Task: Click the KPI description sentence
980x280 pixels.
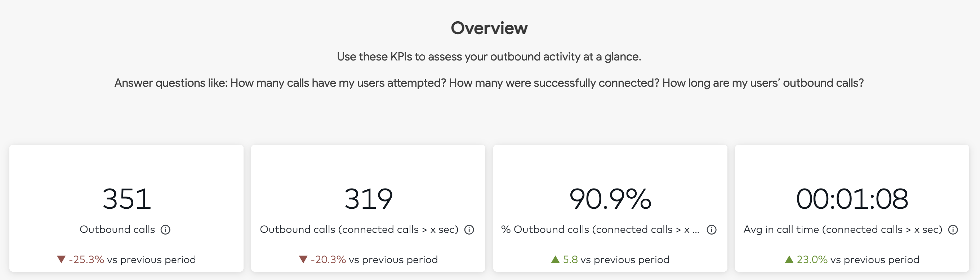Action: pos(489,57)
